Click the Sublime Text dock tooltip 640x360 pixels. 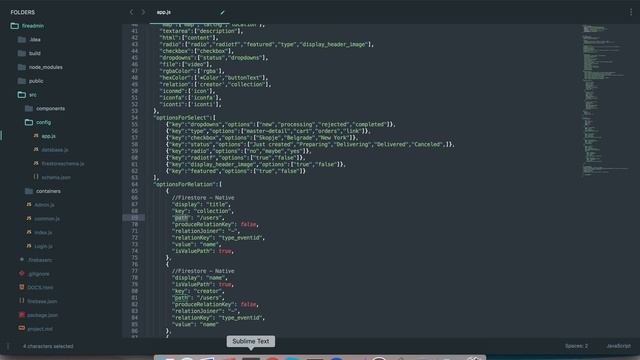click(x=251, y=342)
